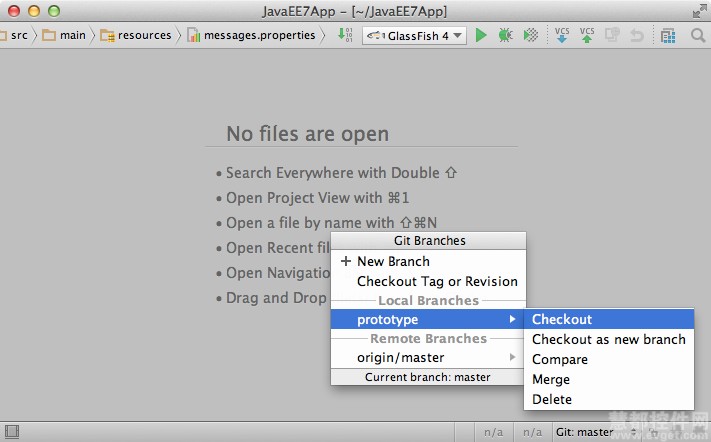
Task: Click the messages.properties file icon
Action: (x=194, y=35)
